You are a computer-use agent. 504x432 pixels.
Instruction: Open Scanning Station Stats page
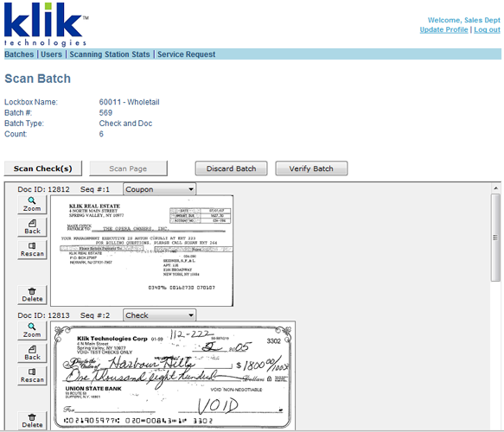point(110,54)
